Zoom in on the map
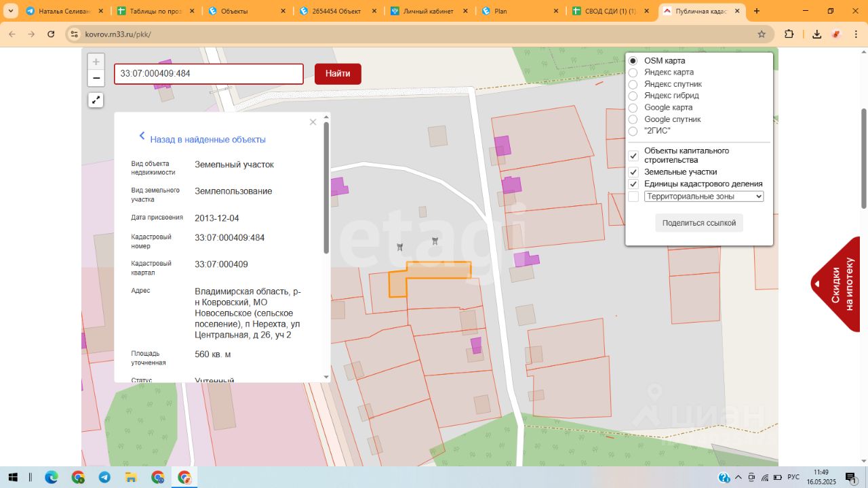Screen dimensions: 868x488 (96, 62)
